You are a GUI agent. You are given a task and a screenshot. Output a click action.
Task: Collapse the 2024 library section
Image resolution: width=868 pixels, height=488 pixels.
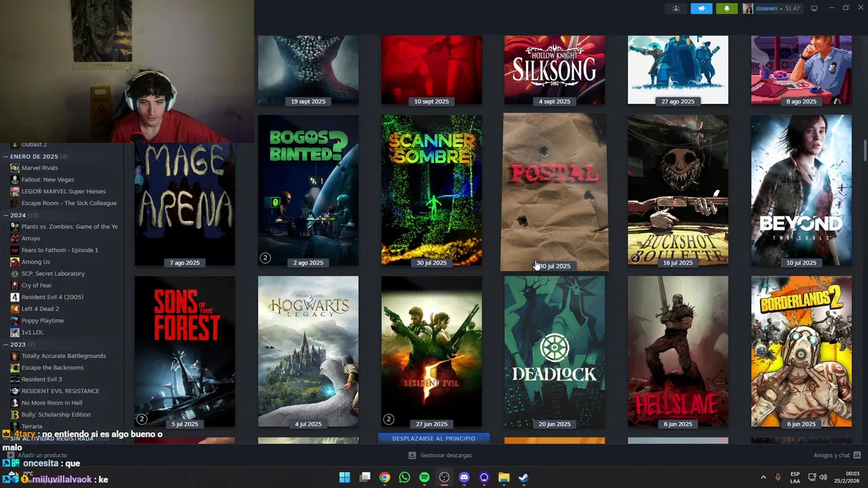(x=5, y=215)
